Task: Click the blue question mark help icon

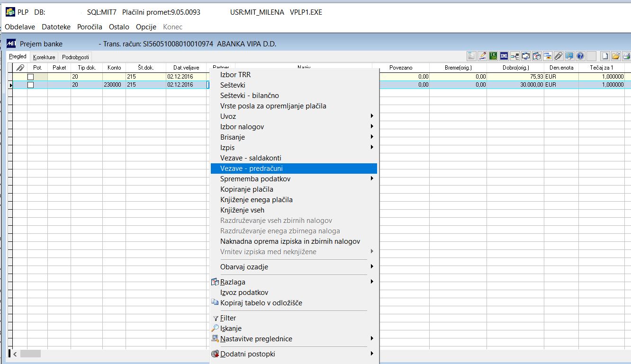Action: tap(580, 56)
